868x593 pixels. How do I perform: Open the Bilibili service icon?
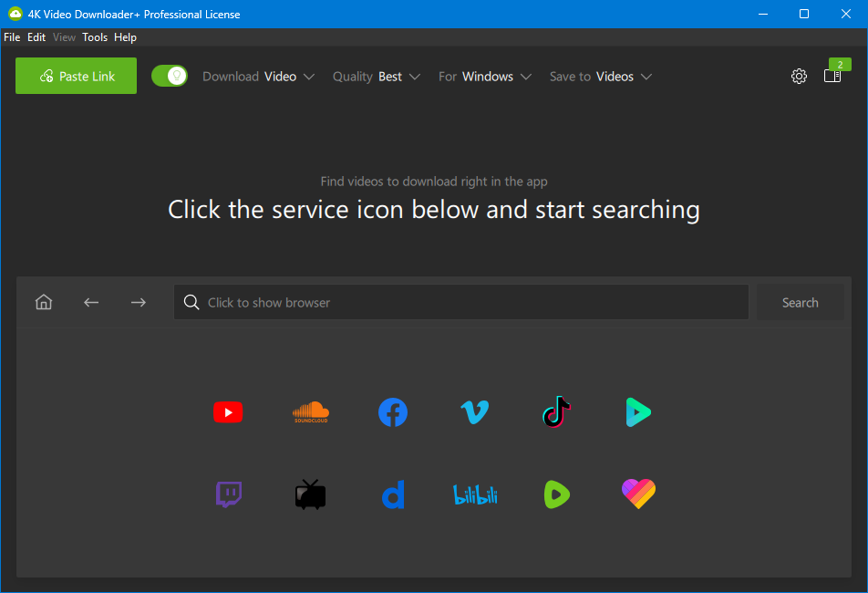(x=475, y=494)
